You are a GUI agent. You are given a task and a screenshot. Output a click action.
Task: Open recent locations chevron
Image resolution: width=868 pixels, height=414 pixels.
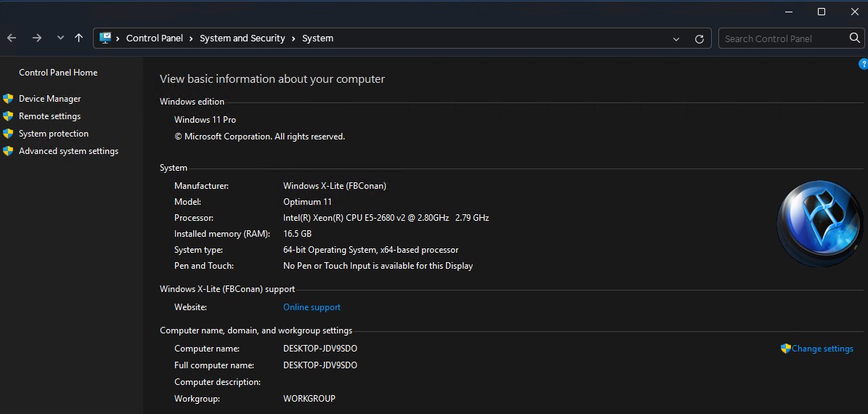(x=60, y=38)
